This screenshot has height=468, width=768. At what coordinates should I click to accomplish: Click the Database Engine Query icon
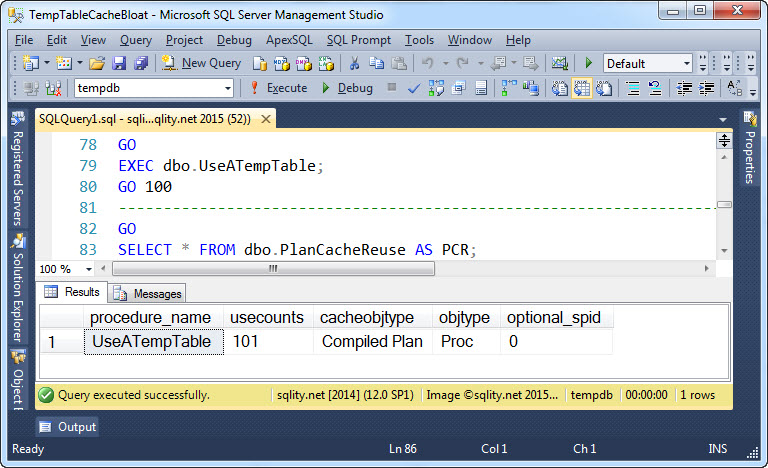tap(260, 63)
